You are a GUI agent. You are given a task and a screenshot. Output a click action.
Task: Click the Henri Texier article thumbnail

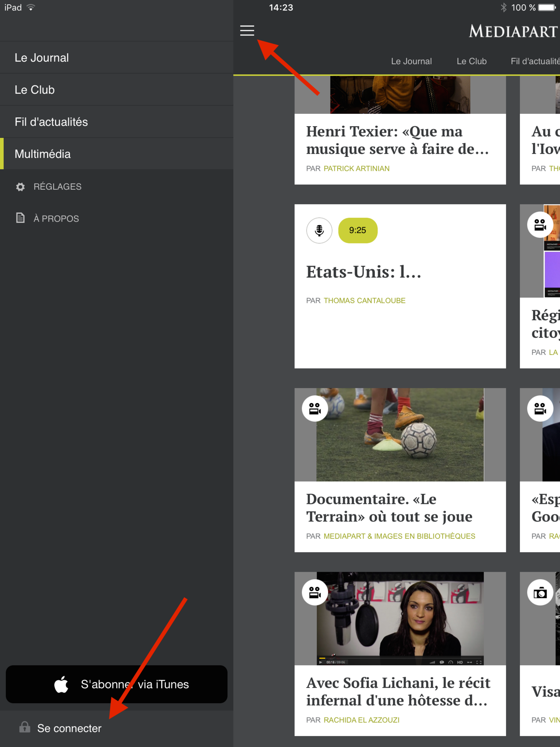(400, 95)
